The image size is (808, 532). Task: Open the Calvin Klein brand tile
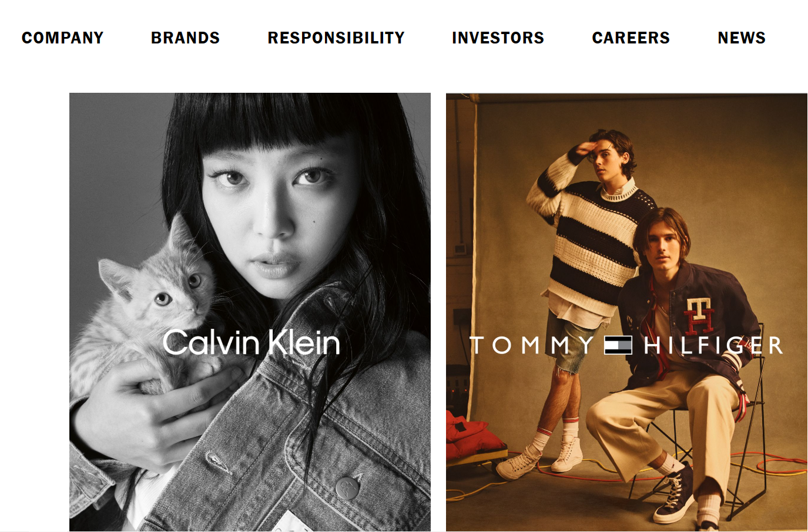click(x=250, y=312)
